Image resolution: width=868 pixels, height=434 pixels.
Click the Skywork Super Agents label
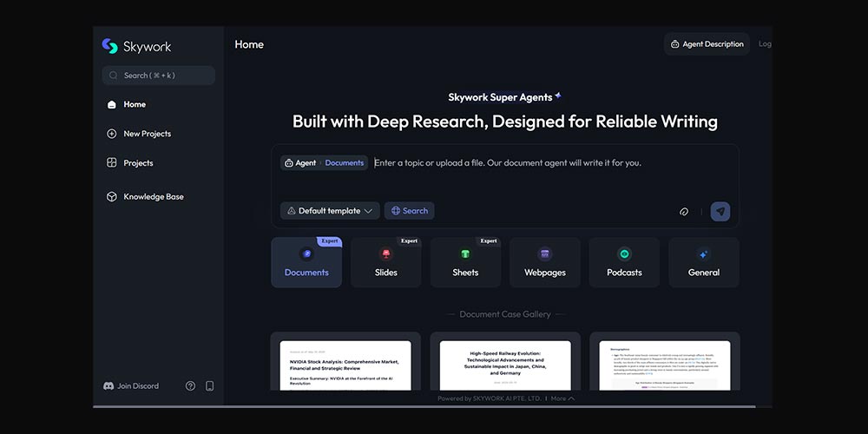(501, 97)
